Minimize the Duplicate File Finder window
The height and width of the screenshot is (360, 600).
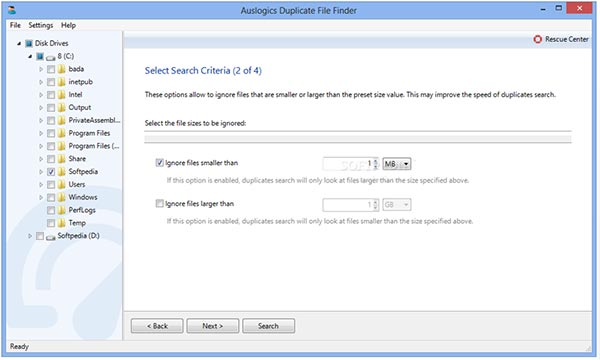pos(543,9)
